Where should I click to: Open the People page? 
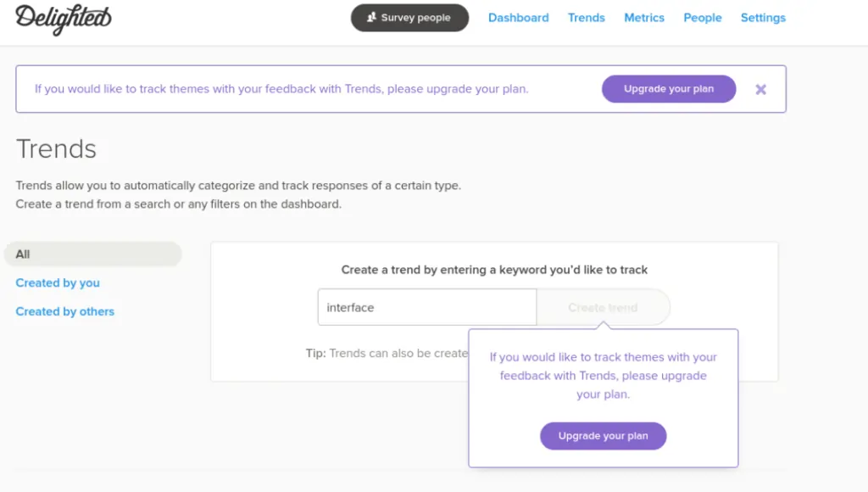[703, 18]
